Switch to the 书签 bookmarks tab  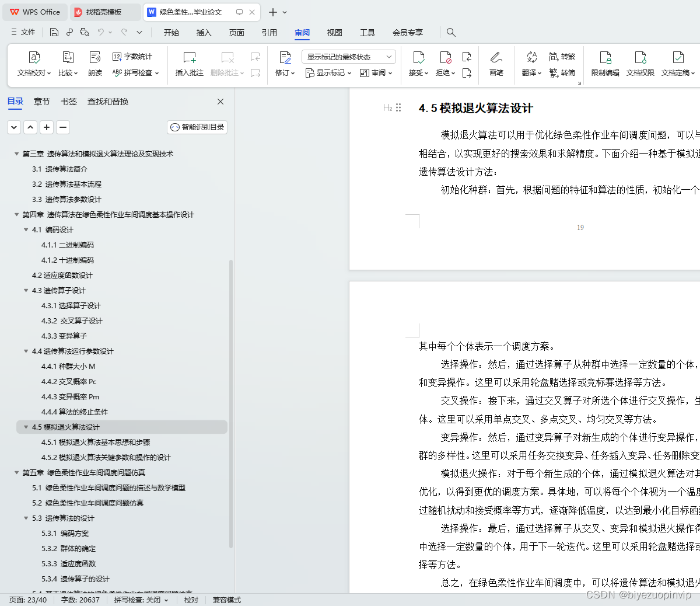click(69, 102)
